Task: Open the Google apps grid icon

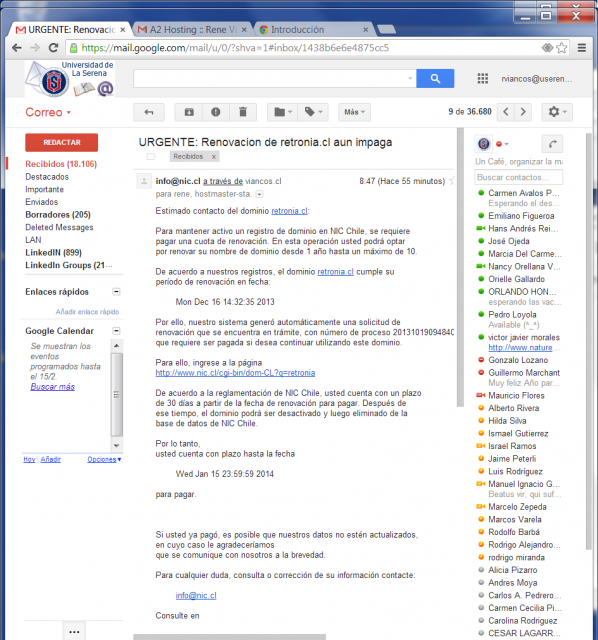Action: coord(482,78)
